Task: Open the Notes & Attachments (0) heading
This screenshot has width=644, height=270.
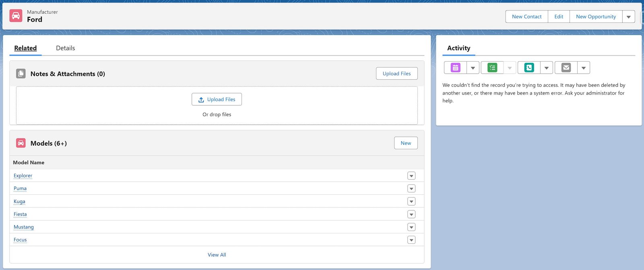Action: (68, 74)
